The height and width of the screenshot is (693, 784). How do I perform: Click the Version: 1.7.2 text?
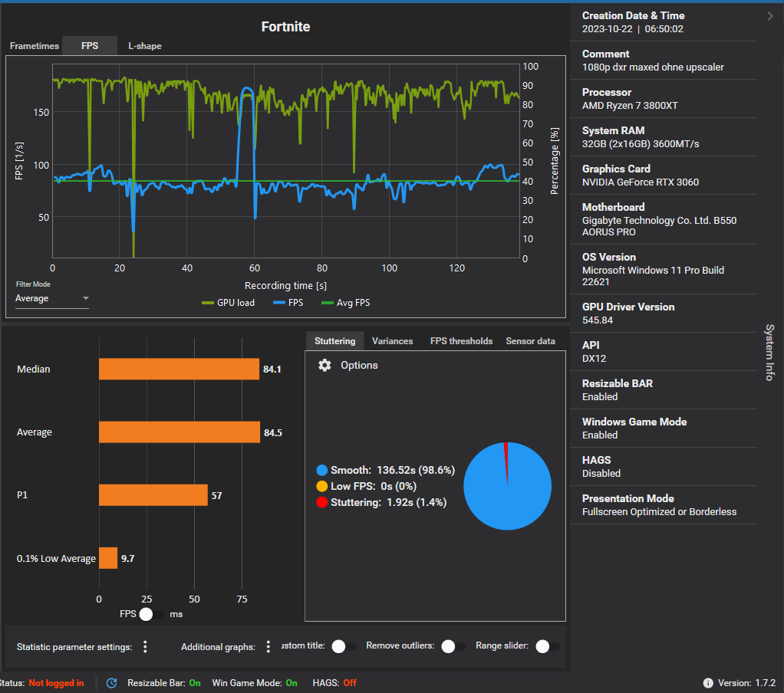746,683
